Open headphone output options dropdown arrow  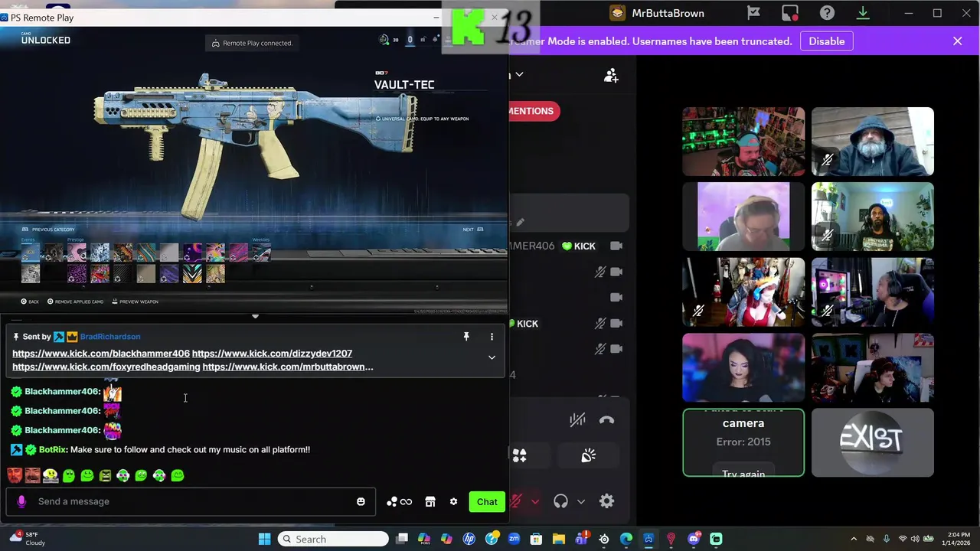(581, 502)
